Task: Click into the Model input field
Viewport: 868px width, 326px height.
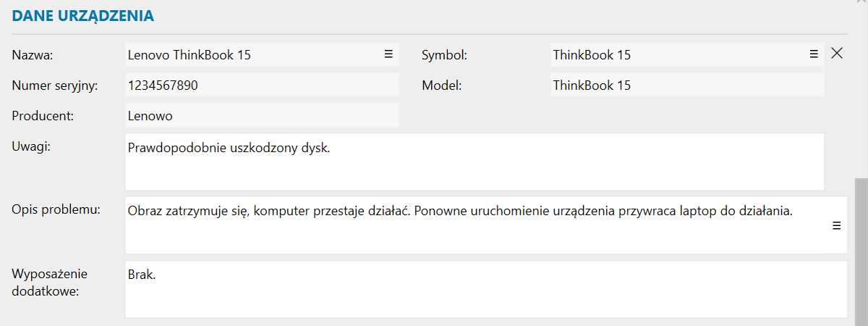Action: tap(687, 85)
